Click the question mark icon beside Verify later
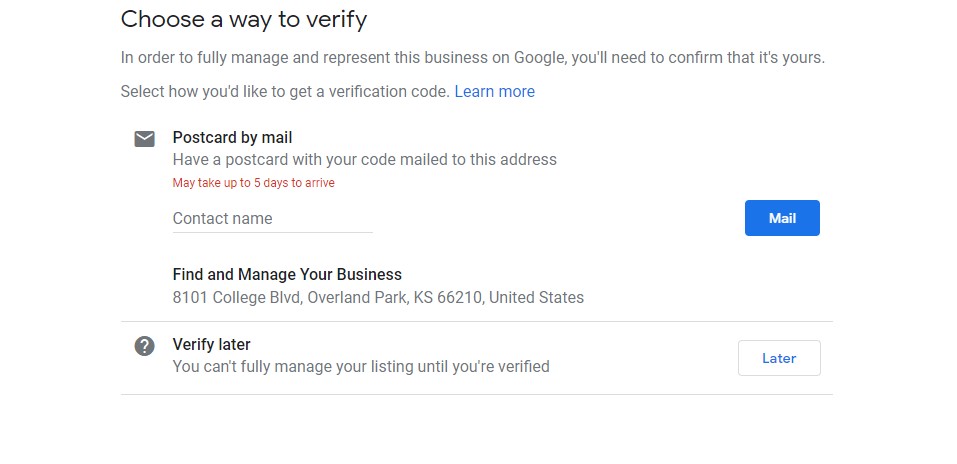Viewport: 957px width, 464px height. pos(145,346)
